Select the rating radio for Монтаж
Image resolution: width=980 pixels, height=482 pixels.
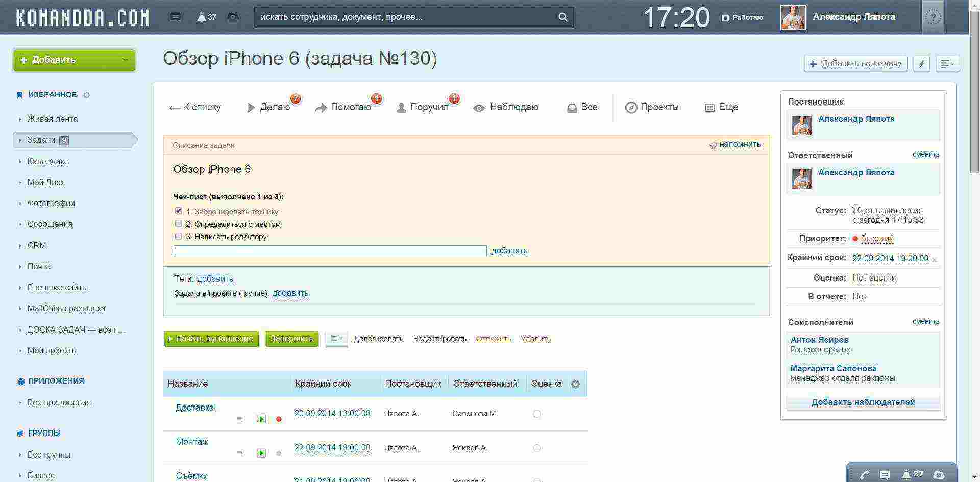536,448
